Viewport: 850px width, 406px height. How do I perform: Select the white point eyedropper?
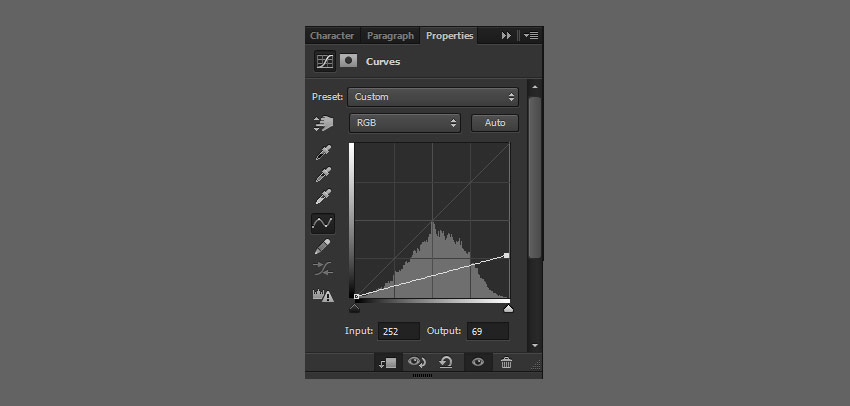323,197
